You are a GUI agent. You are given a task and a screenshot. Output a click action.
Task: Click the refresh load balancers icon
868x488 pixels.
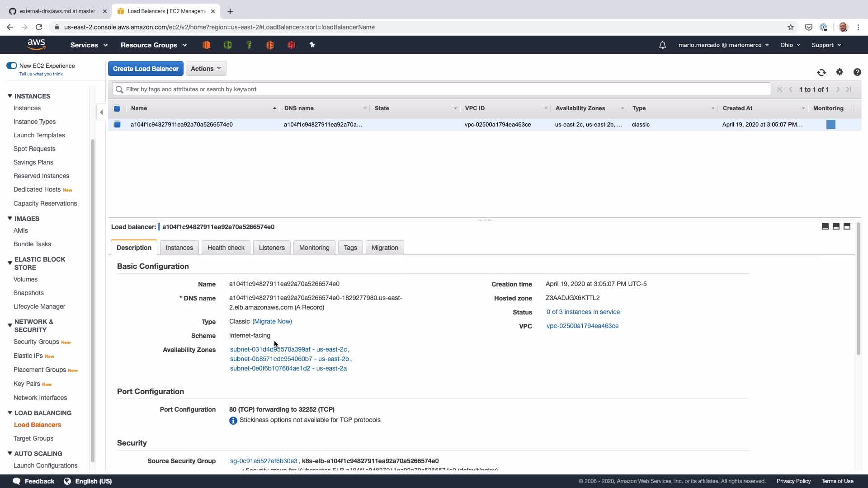click(821, 72)
